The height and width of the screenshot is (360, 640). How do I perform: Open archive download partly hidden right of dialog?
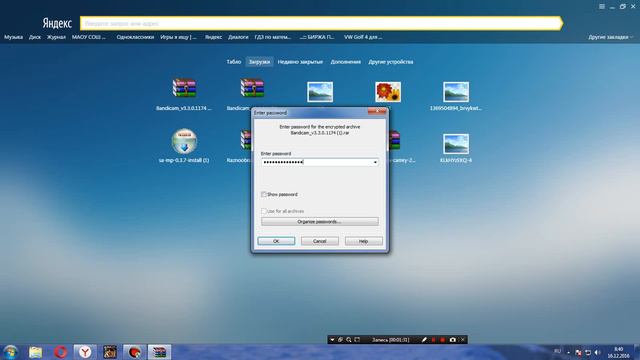click(395, 140)
